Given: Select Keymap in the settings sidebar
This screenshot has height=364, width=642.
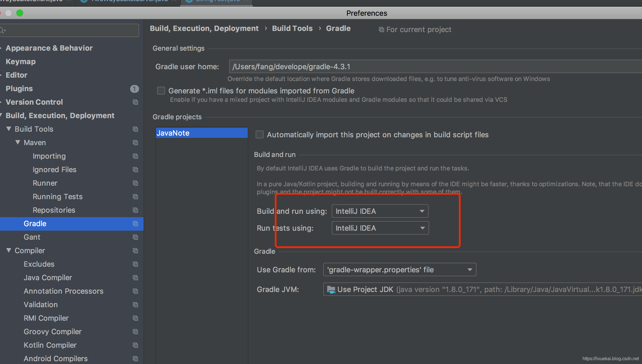Looking at the screenshot, I should (21, 62).
